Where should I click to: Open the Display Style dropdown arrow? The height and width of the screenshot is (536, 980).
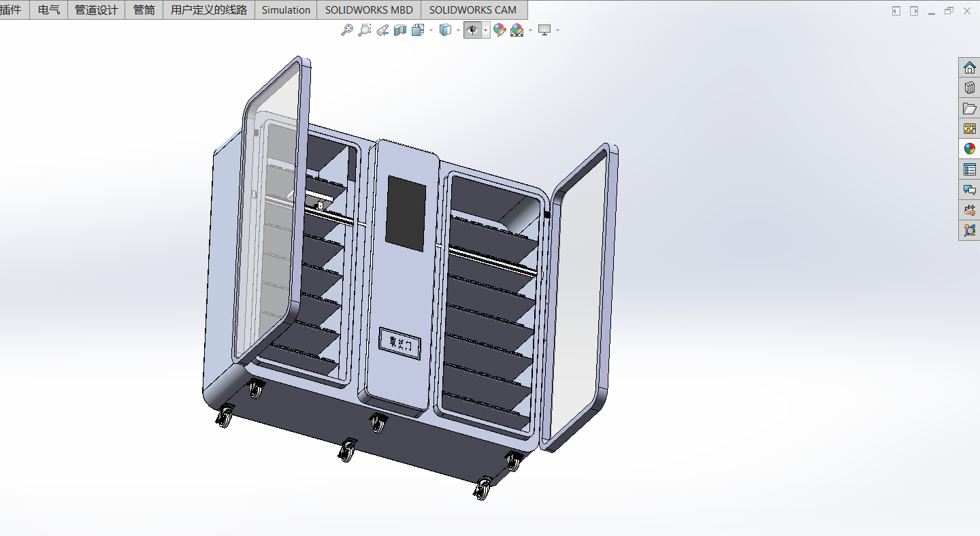point(458,31)
